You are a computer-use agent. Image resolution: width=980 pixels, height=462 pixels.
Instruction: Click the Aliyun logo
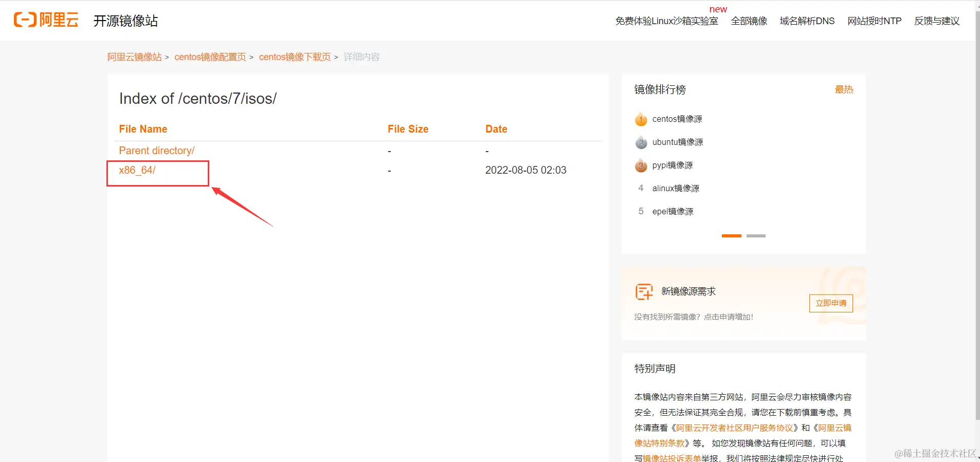click(x=46, y=20)
